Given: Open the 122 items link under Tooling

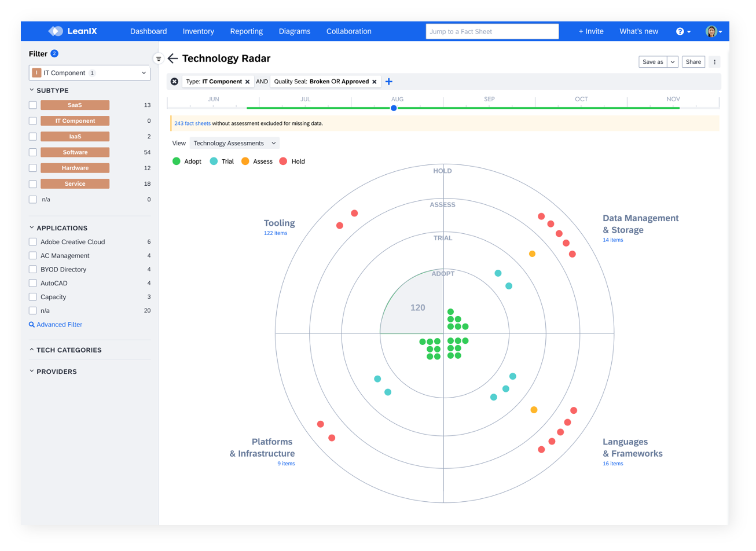Looking at the screenshot, I should pos(276,233).
